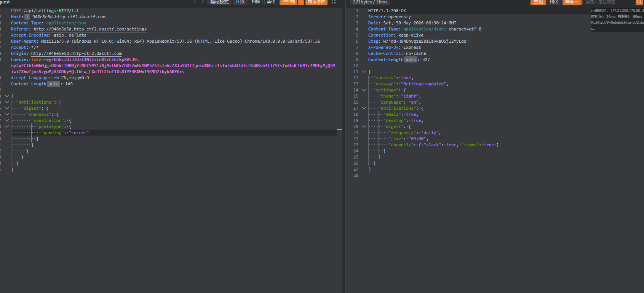Go to previous request with left arrow
644x293 pixels.
tap(195, 2)
